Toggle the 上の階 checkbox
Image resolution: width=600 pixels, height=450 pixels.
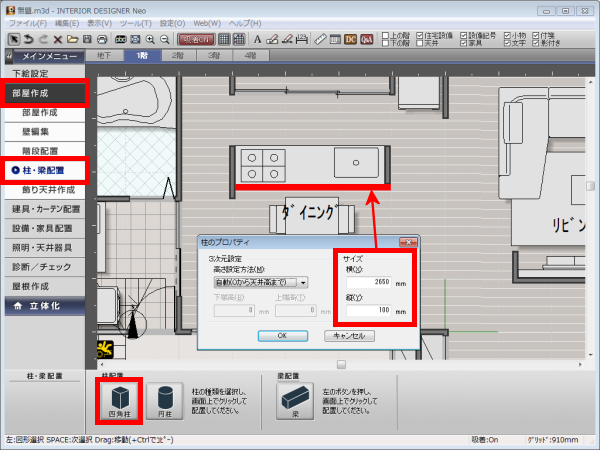[x=387, y=35]
